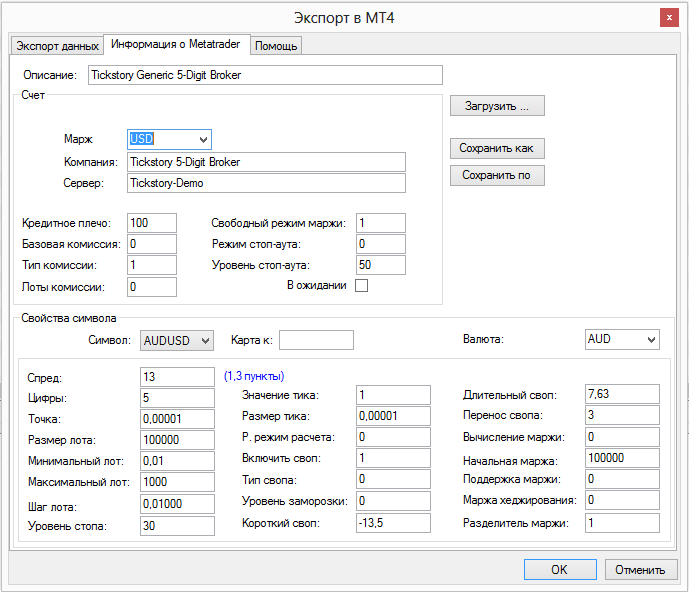
Task: Click the Режим стоп-аута field
Action: 381,244
